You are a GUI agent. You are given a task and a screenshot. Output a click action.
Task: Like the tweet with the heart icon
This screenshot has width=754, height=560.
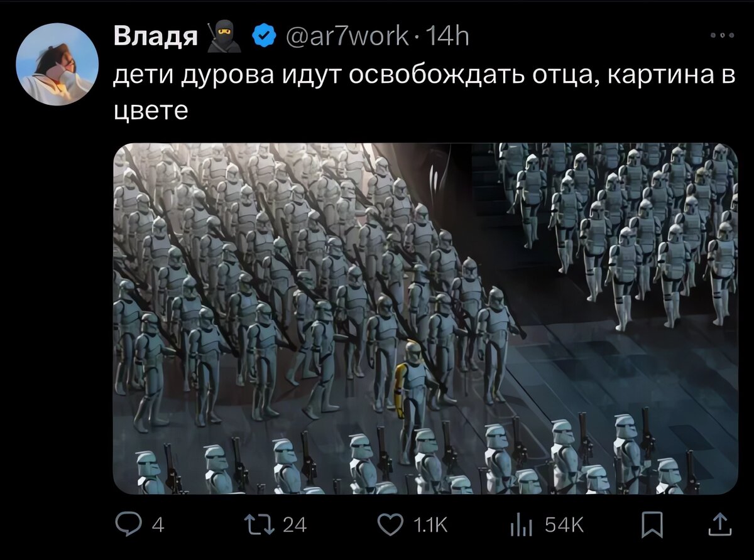391,525
